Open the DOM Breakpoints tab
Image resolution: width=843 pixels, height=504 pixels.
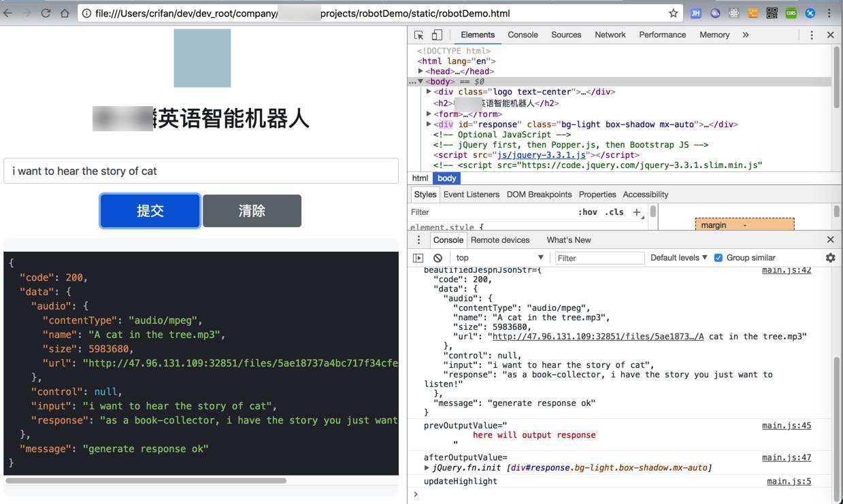(539, 195)
